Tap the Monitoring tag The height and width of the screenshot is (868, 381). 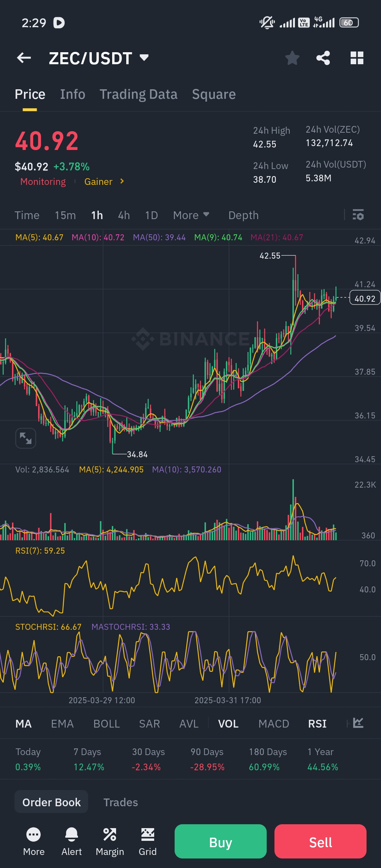click(x=43, y=181)
